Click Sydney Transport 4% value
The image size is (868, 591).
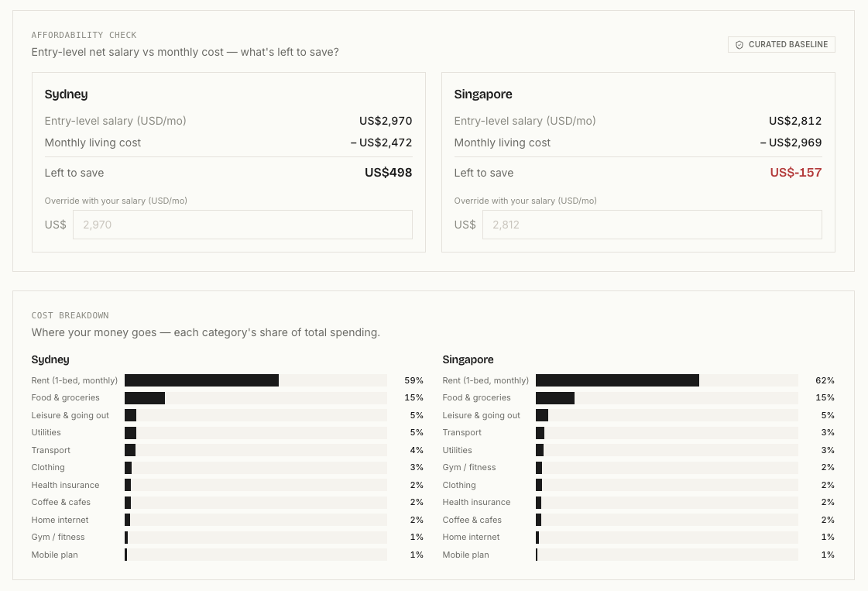417,450
